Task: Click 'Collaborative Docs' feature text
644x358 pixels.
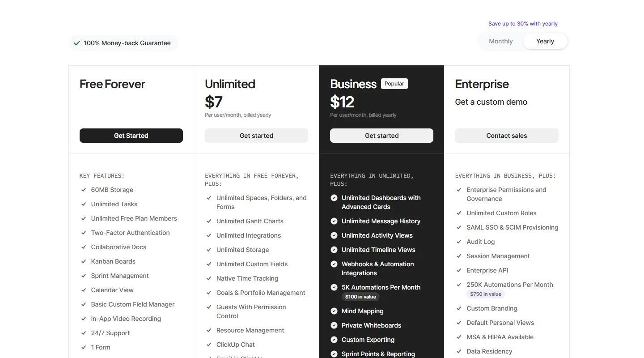Action: [119, 247]
